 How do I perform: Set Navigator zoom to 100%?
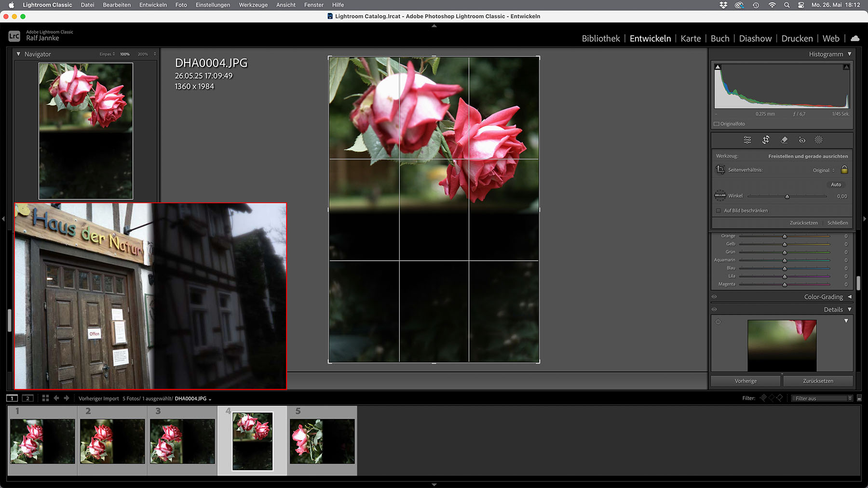[x=125, y=54]
